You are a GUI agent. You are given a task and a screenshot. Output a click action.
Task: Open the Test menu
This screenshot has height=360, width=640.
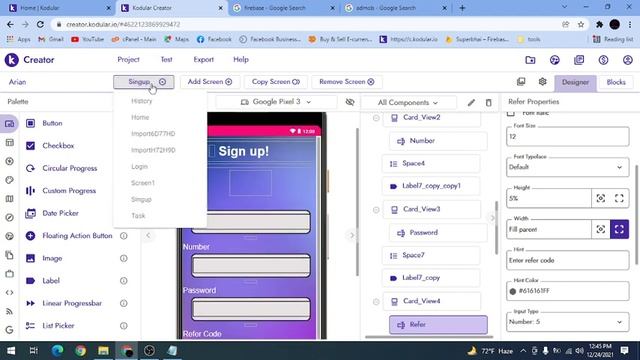click(166, 60)
